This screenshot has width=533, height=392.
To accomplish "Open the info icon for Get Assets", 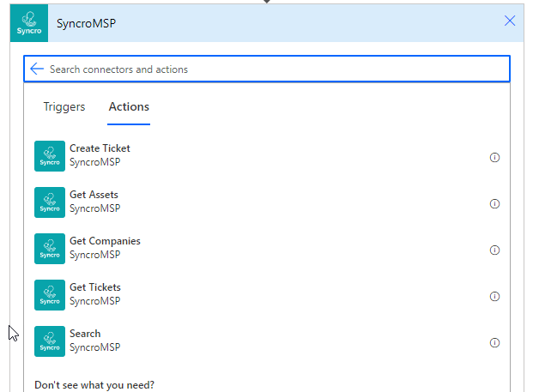I will click(494, 204).
